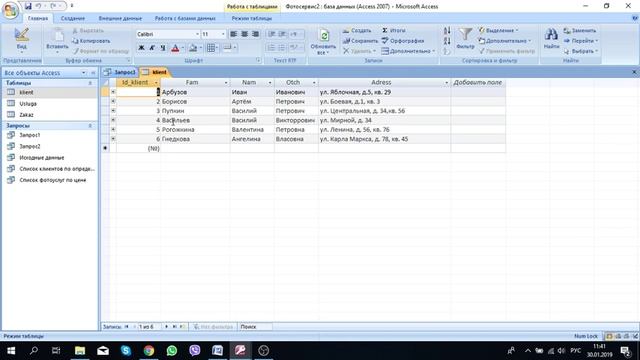The image size is (640, 360).
Task: Expand subdatasheet for Рогожкина row
Action: [113, 129]
